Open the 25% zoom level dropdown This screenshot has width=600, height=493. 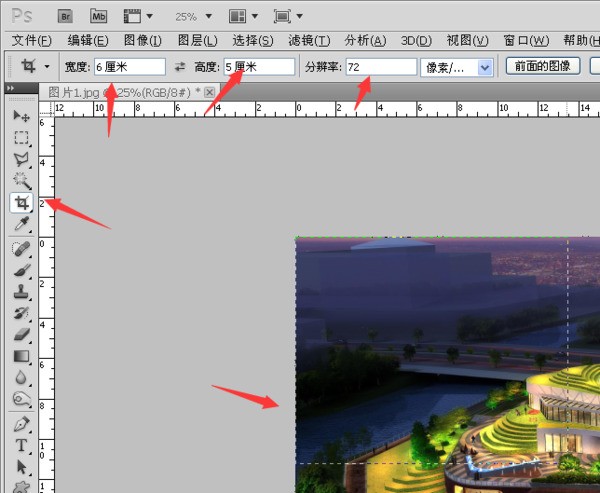pos(192,17)
